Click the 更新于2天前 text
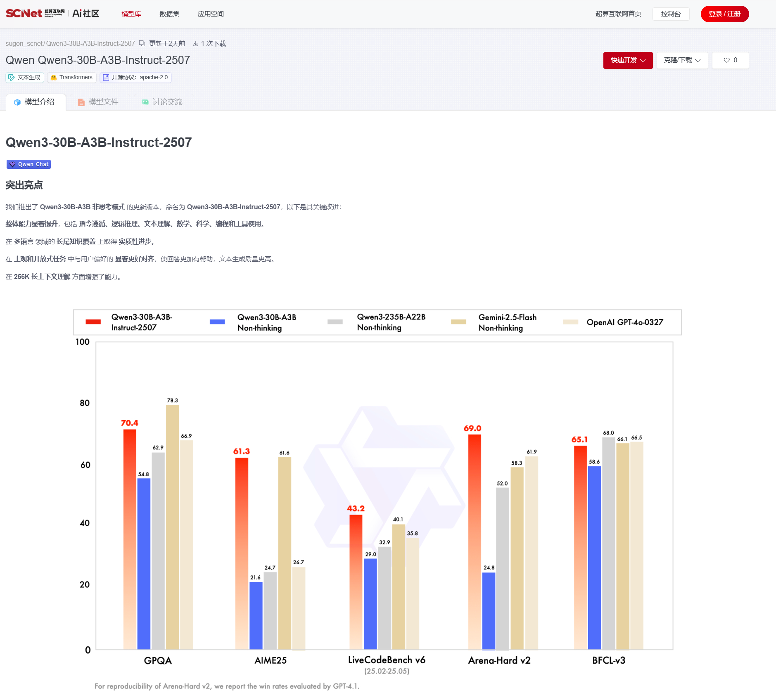Image resolution: width=776 pixels, height=700 pixels. tap(167, 44)
